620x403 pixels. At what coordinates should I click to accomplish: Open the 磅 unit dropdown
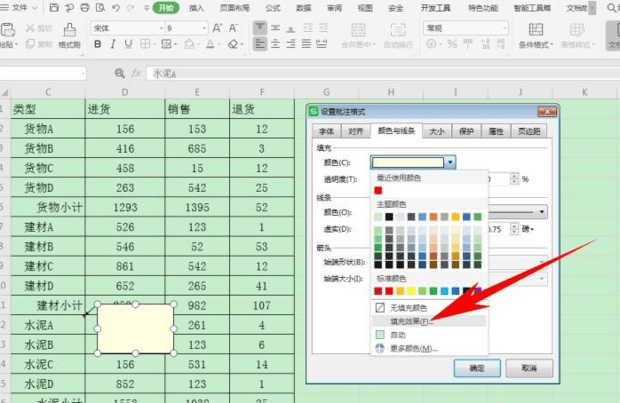pyautogui.click(x=529, y=229)
